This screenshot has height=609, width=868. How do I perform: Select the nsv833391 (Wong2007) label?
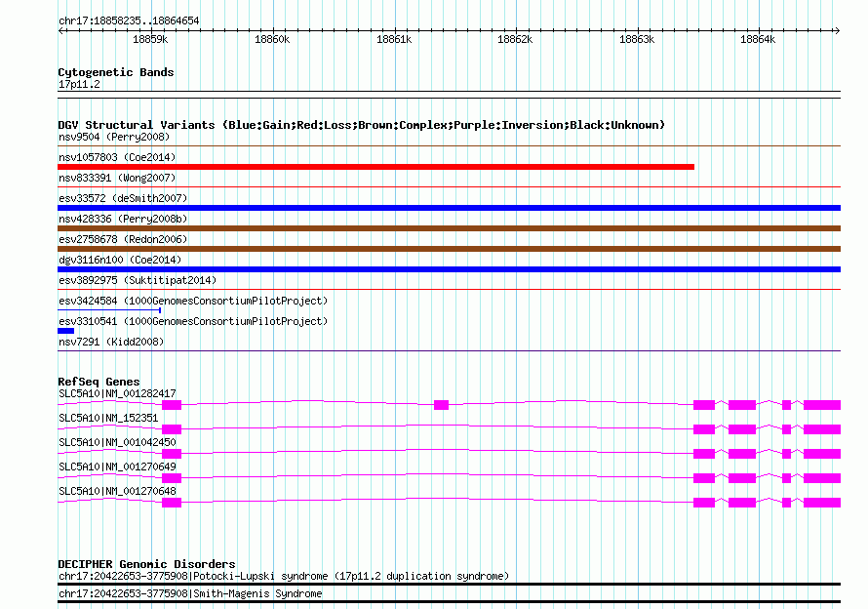117,178
